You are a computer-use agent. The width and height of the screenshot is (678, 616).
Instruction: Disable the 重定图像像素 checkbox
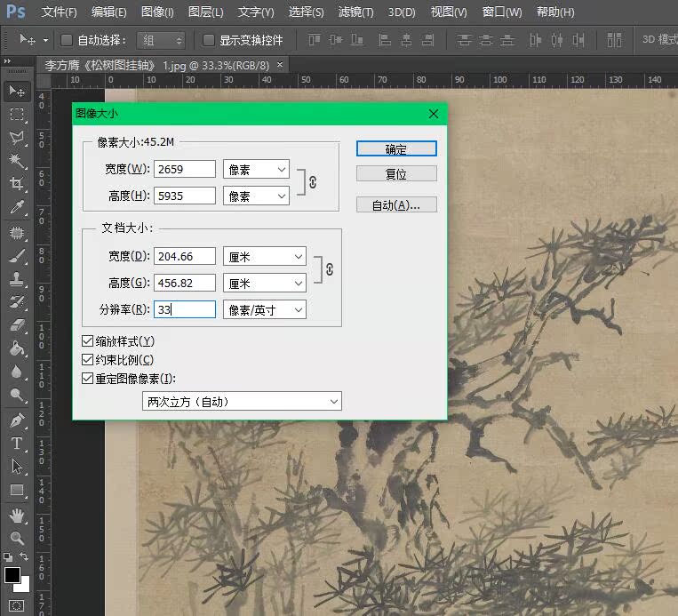pyautogui.click(x=87, y=378)
